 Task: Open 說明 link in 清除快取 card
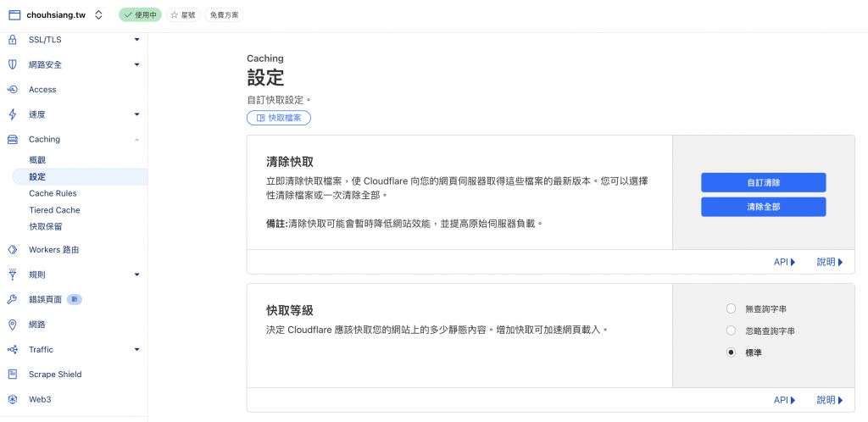[830, 262]
